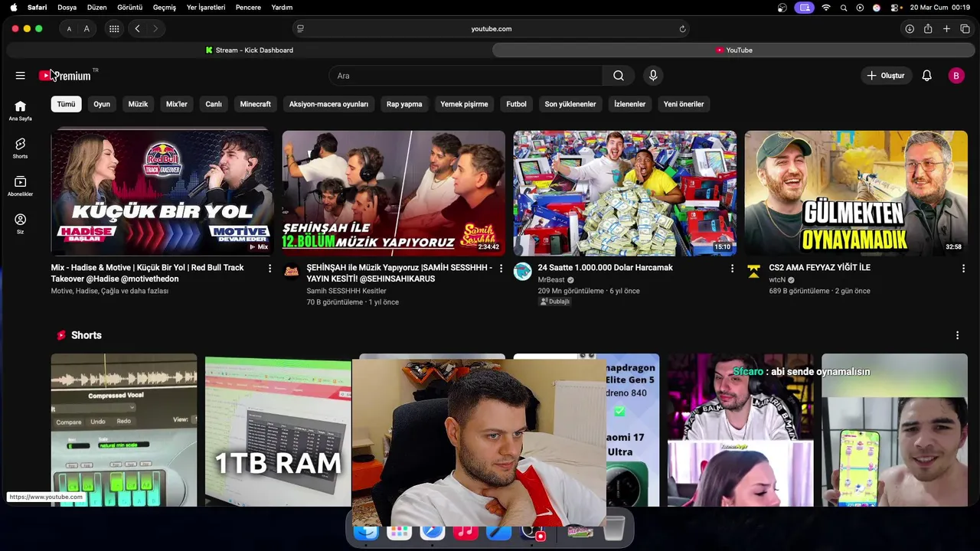The image size is (980, 551).
Task: Open the 1TB RAM Shorts thumbnail
Action: click(278, 430)
